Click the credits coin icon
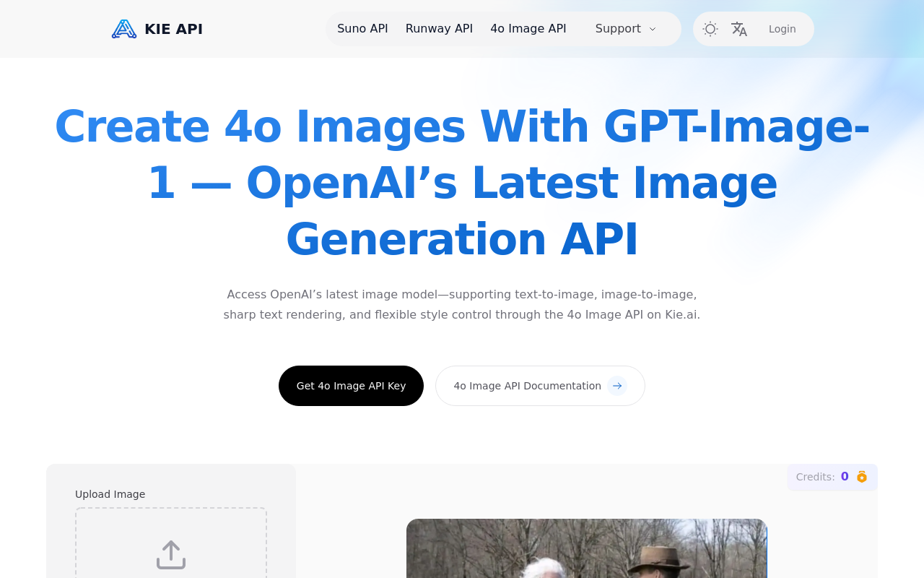Viewport: 924px width, 578px height. point(862,477)
